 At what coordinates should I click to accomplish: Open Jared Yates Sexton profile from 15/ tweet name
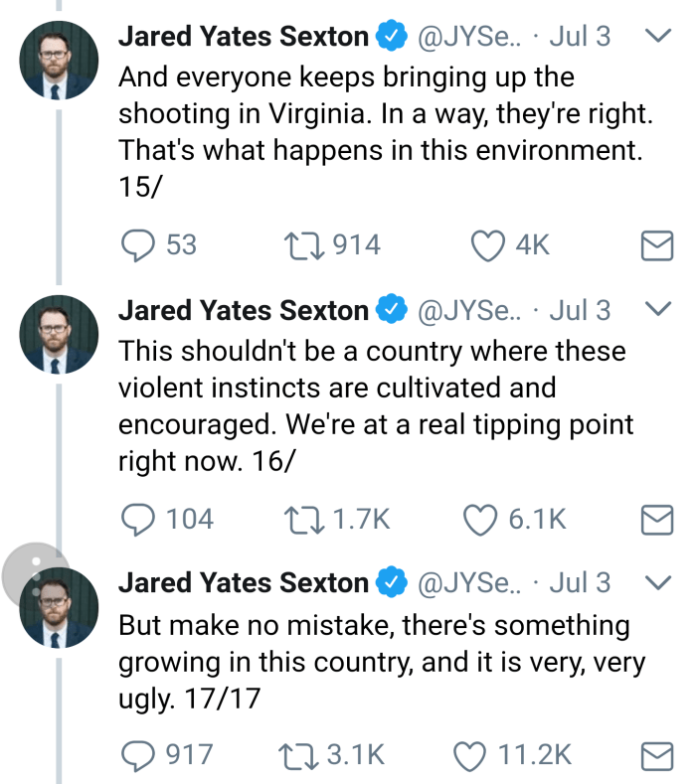(244, 38)
